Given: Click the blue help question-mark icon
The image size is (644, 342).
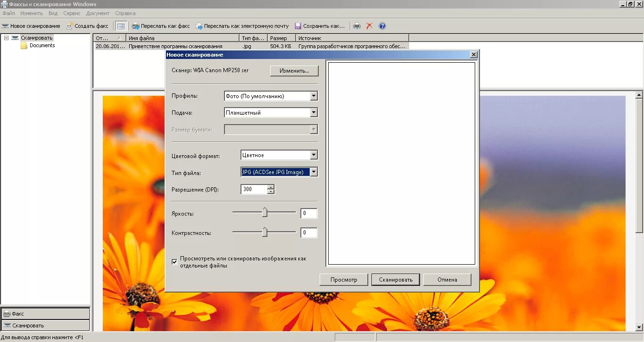Looking at the screenshot, I should click(382, 26).
